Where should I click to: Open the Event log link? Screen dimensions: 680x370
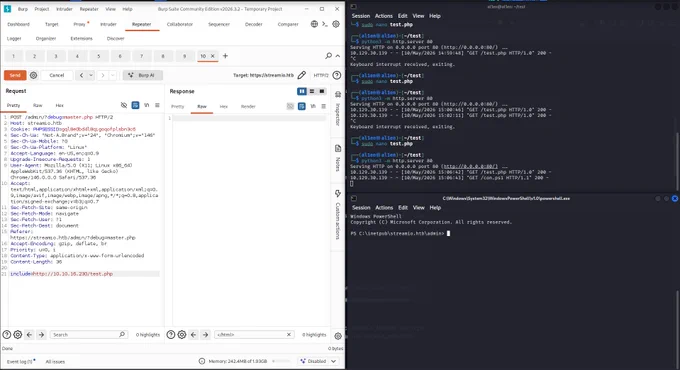[x=20, y=361]
